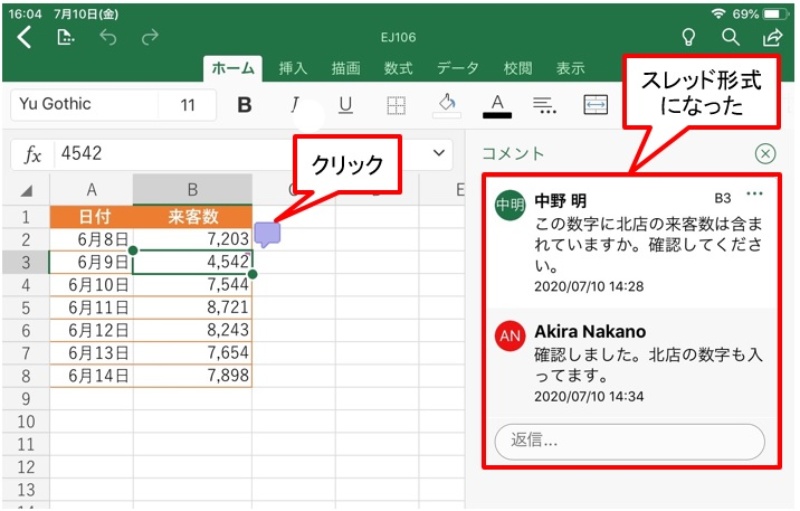Toggle underline formatting
The height and width of the screenshot is (511, 800).
click(345, 105)
